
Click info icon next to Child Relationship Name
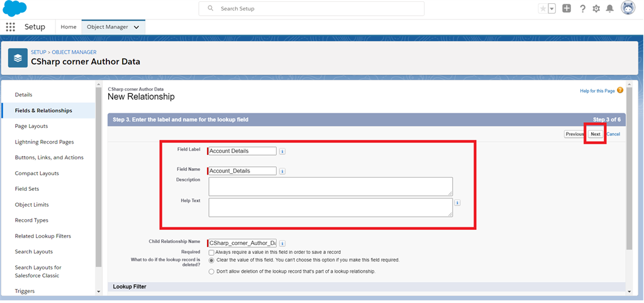point(282,243)
